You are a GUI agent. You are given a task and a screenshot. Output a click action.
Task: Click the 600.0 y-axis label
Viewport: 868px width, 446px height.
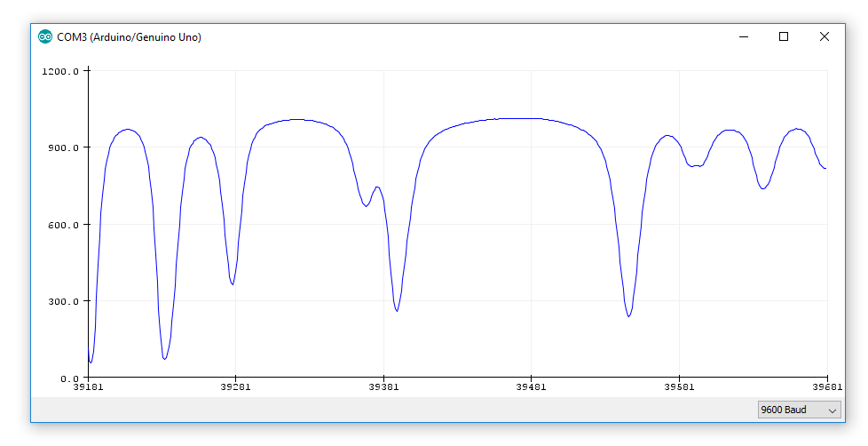click(x=63, y=225)
